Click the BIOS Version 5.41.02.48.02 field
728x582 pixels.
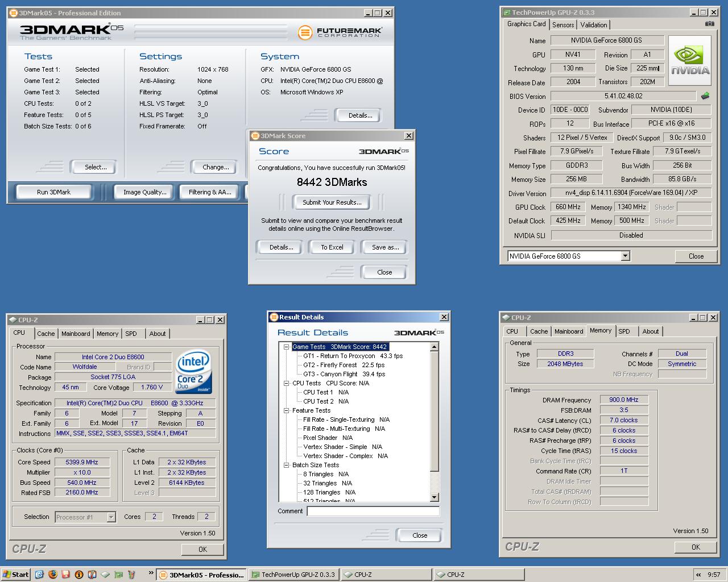click(x=623, y=96)
